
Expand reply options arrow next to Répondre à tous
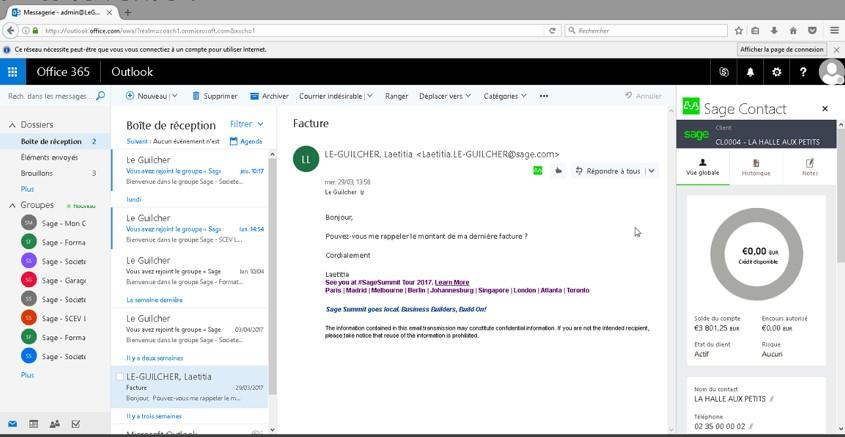(x=652, y=171)
